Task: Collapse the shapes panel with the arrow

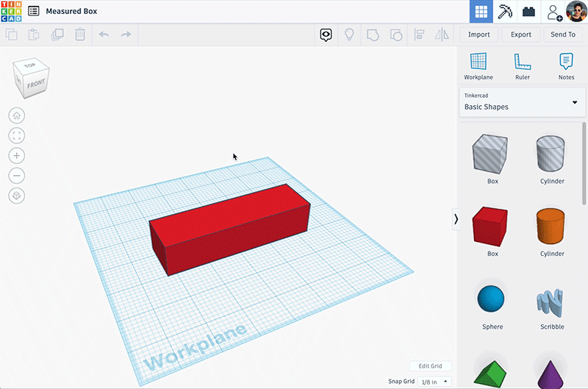Action: click(x=456, y=218)
